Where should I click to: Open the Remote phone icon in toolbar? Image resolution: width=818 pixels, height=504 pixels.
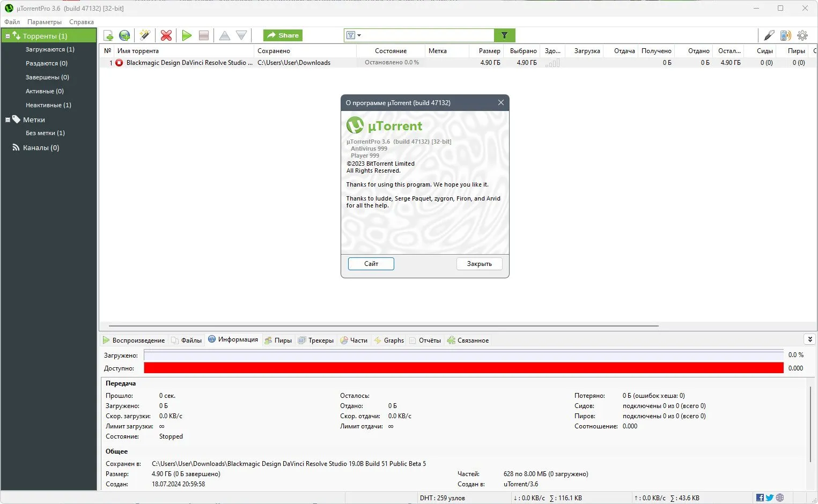click(x=785, y=35)
